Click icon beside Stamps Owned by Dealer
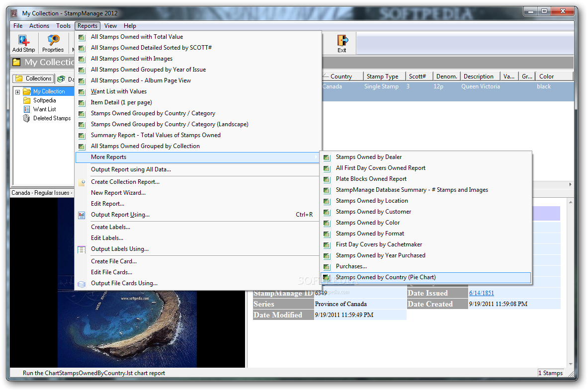 coord(327,157)
